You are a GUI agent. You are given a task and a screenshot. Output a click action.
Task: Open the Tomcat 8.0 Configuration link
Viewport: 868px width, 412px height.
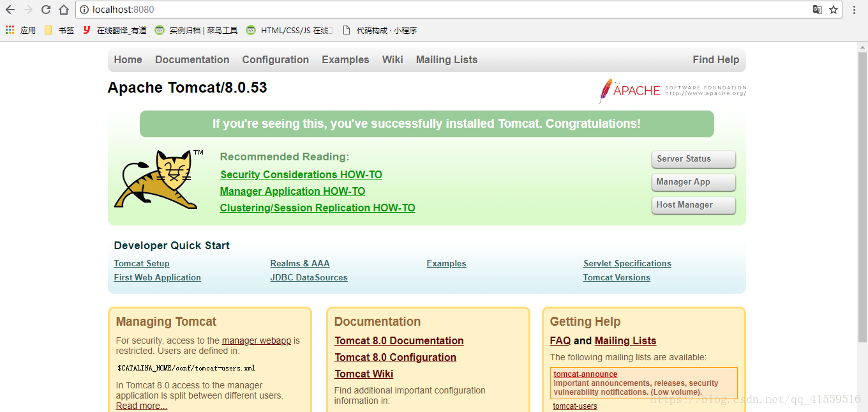click(396, 358)
